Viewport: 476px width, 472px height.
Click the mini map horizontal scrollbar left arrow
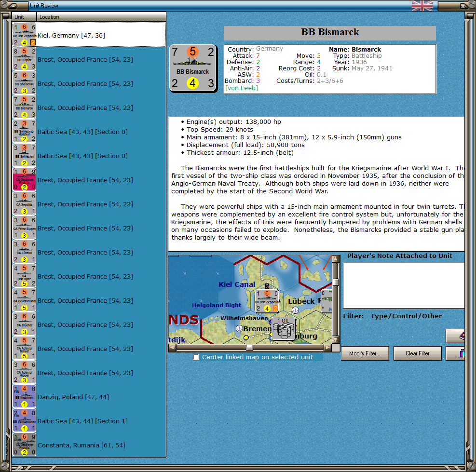click(x=172, y=348)
